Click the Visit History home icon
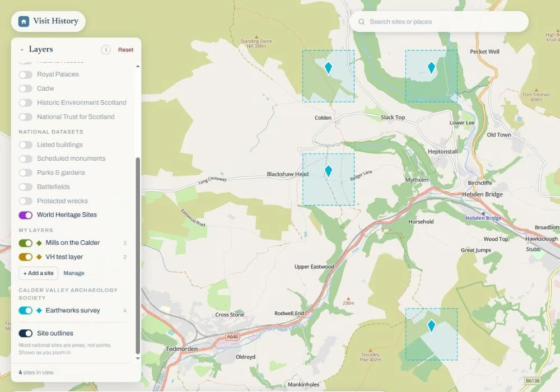Viewport: 560px width, 392px height. [24, 21]
